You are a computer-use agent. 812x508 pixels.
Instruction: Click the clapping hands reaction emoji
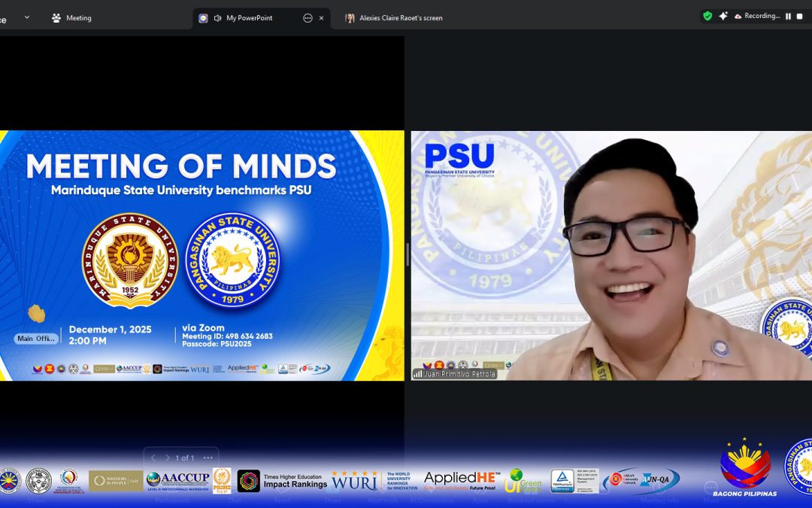36,314
